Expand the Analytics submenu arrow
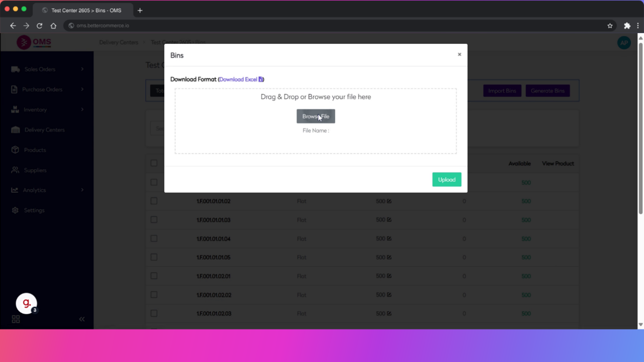The width and height of the screenshot is (644, 362). [82, 190]
